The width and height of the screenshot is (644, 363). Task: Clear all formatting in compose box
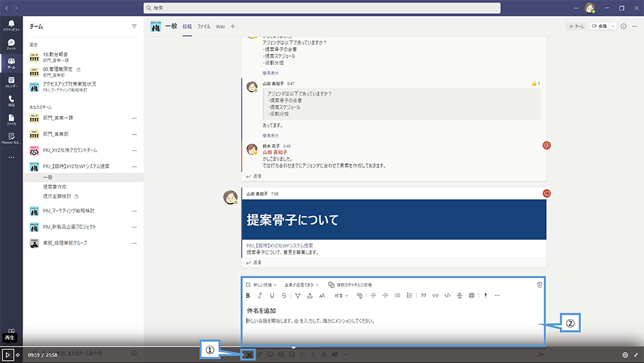tap(359, 295)
